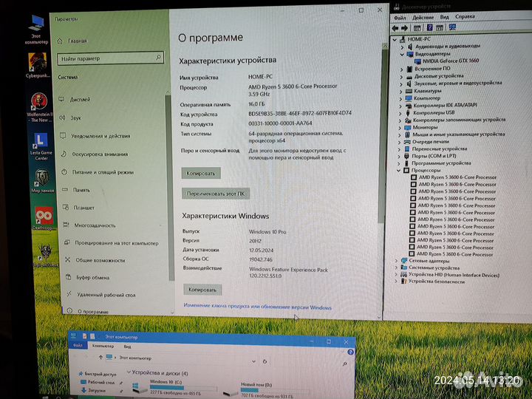Screen dimensions: 532x399
Task: Open Питание и спящий режим section
Action: coord(98,172)
